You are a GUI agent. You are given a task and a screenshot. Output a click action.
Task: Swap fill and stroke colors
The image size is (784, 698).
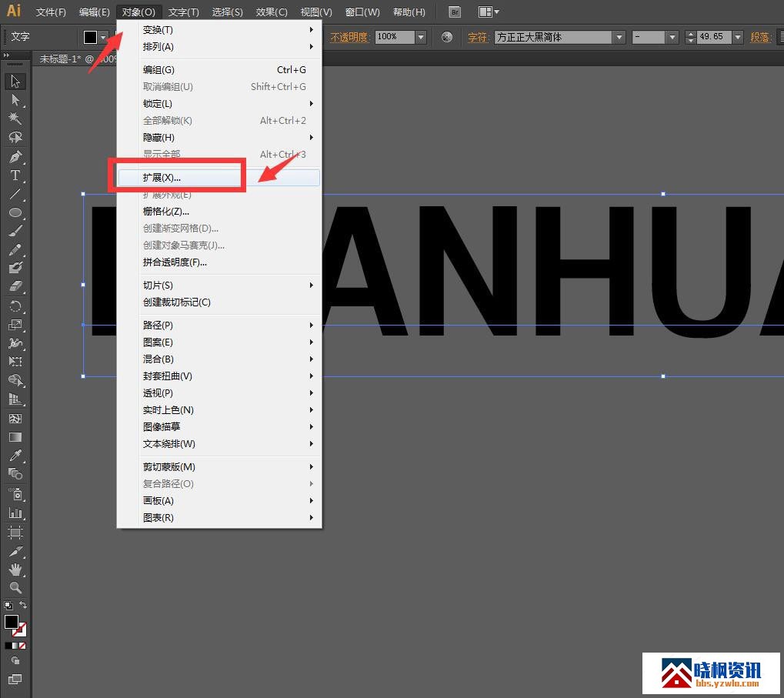coord(23,606)
